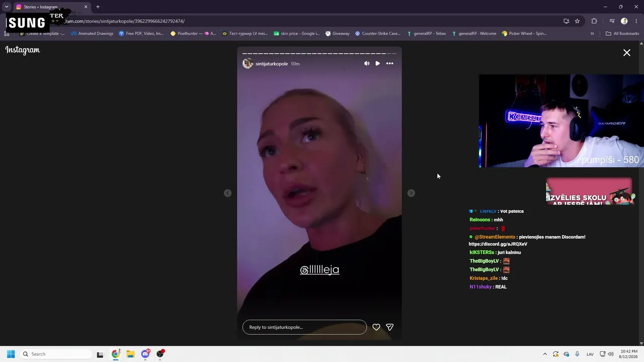644x362 pixels.
Task: Click the story progress bar
Action: [319, 53]
